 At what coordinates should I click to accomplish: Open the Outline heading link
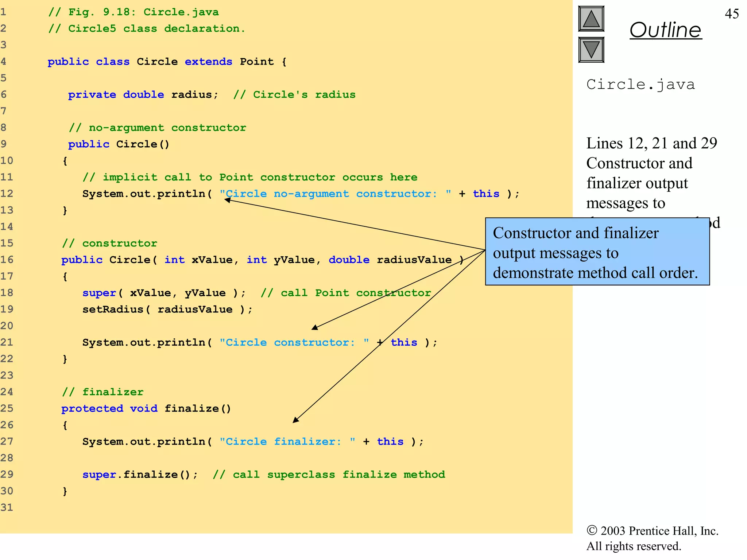[x=665, y=30]
